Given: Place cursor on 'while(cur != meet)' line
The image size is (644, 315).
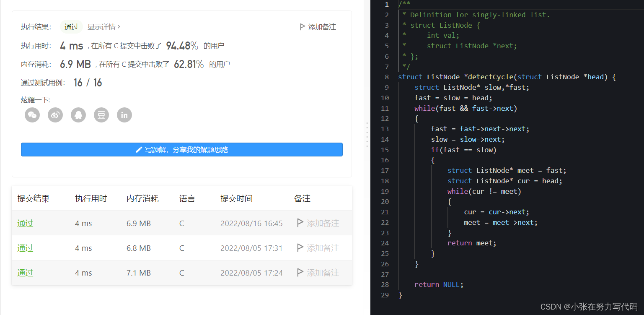Looking at the screenshot, I should coord(484,191).
